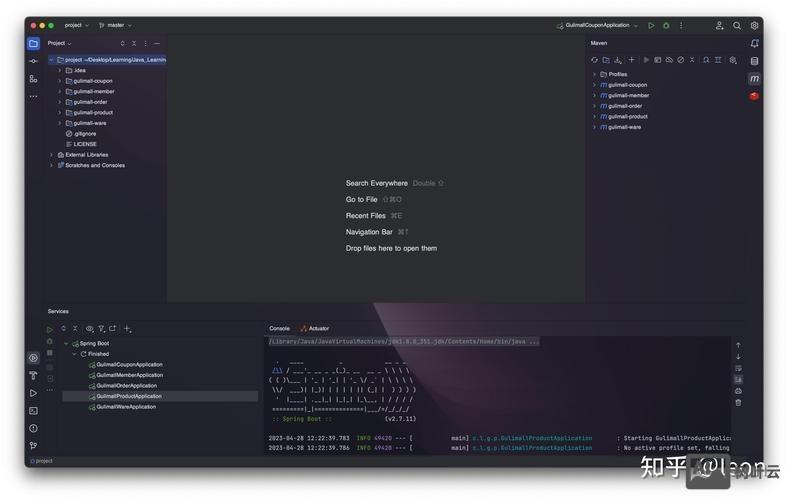Toggle Maven skip tests mode
This screenshot has width=788, height=500.
pos(680,60)
